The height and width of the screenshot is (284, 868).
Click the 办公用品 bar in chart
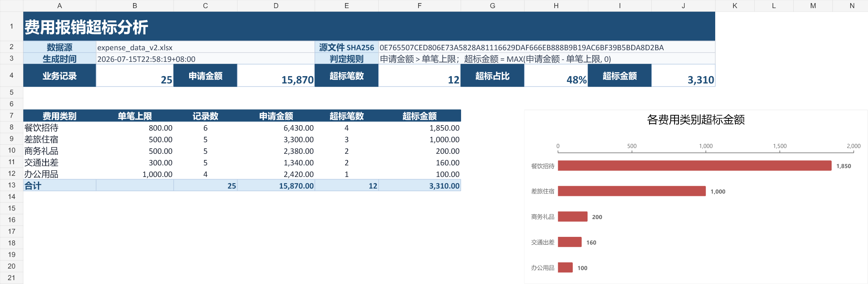(x=565, y=268)
